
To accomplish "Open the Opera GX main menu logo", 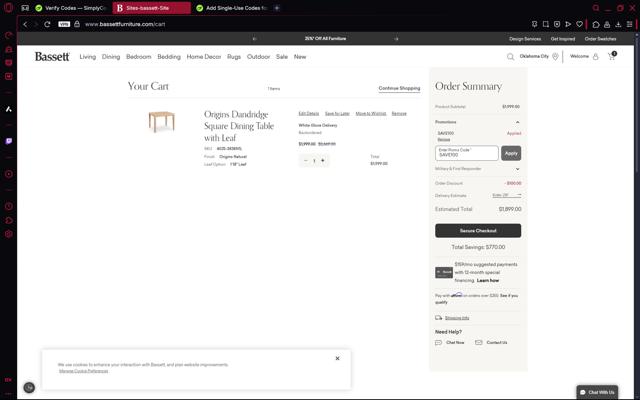I will (8, 8).
